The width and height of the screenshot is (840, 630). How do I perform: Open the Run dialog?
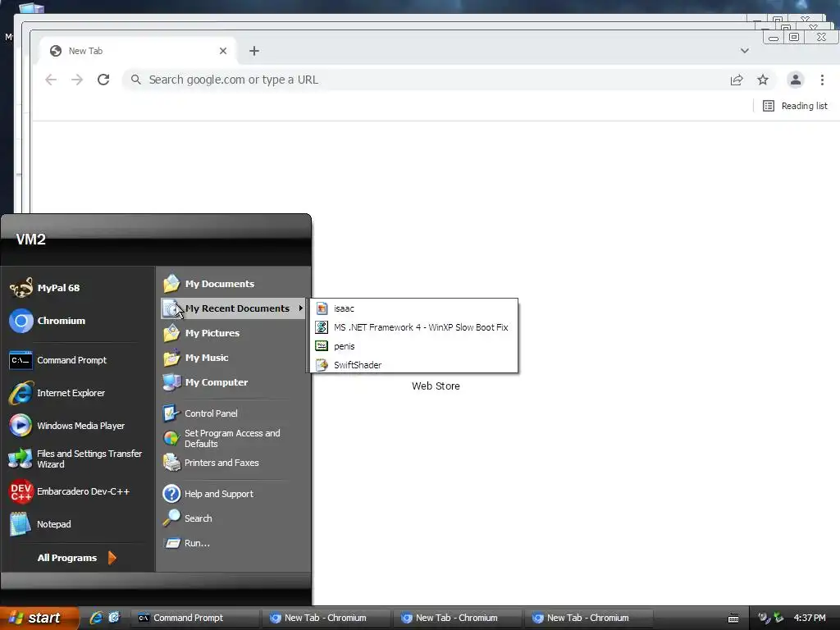186,543
